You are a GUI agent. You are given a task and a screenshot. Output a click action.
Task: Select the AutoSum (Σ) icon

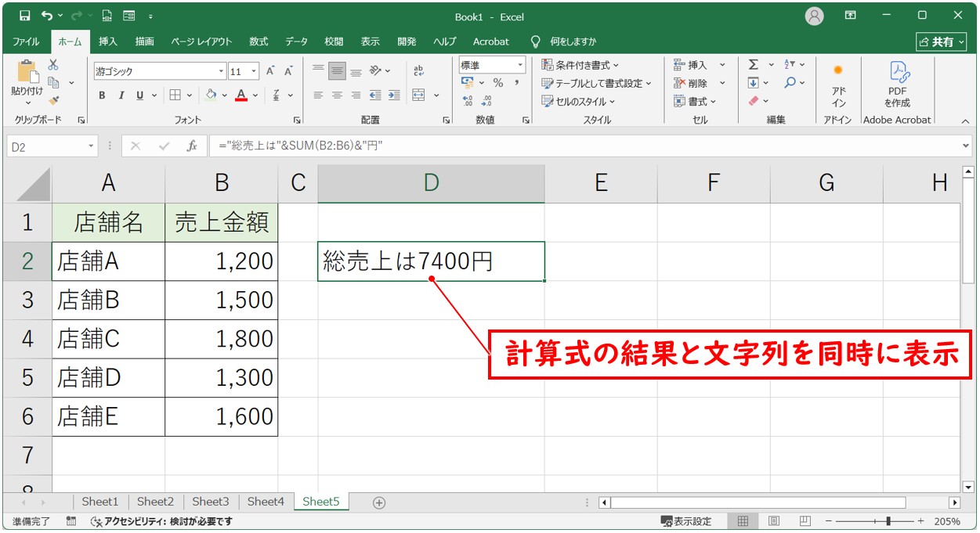753,64
